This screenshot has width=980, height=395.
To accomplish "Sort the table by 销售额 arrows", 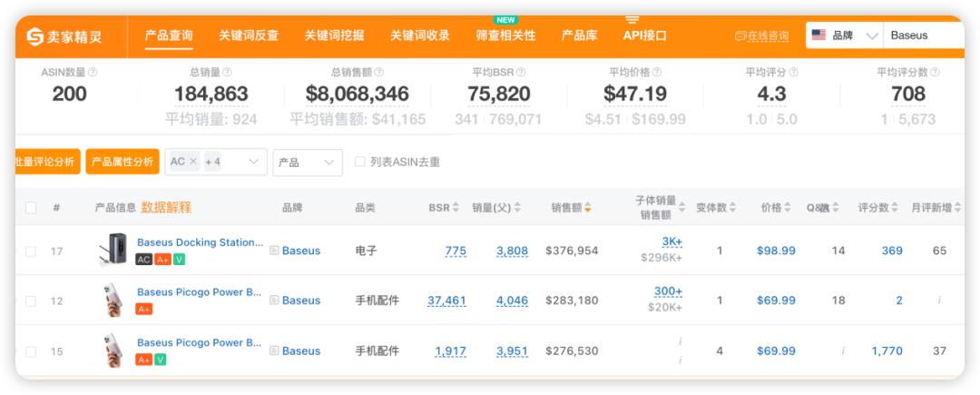I will pyautogui.click(x=587, y=208).
